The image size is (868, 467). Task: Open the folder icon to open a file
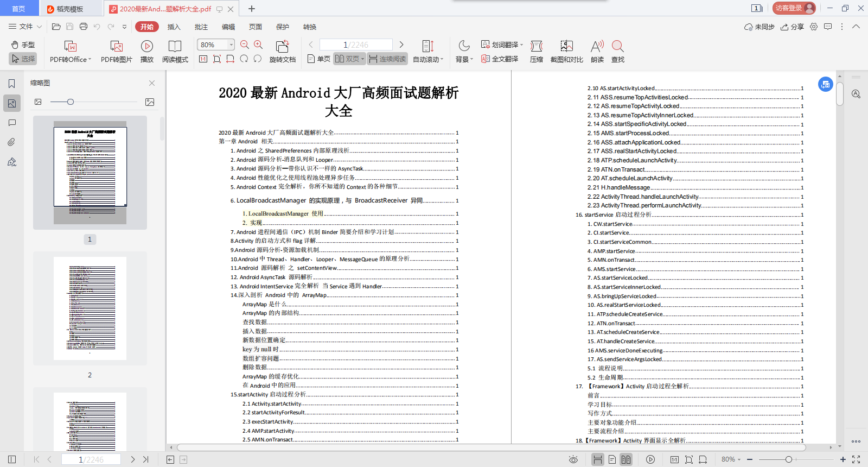coord(56,27)
